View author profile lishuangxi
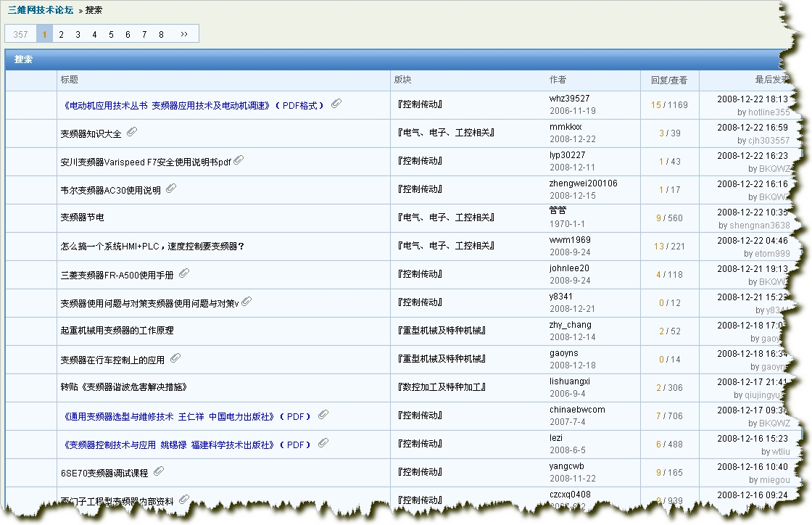The height and width of the screenshot is (525, 812). [570, 381]
